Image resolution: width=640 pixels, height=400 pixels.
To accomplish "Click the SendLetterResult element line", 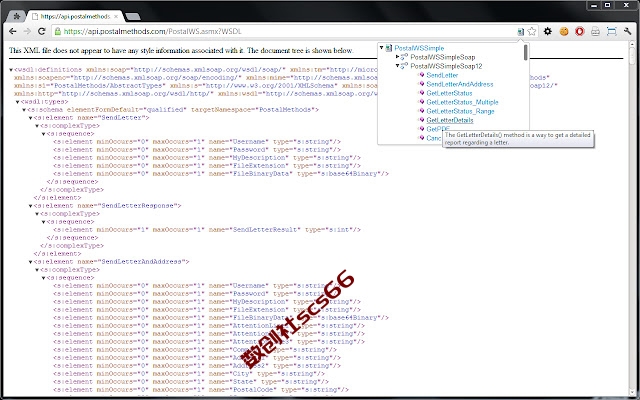I will tap(207, 229).
